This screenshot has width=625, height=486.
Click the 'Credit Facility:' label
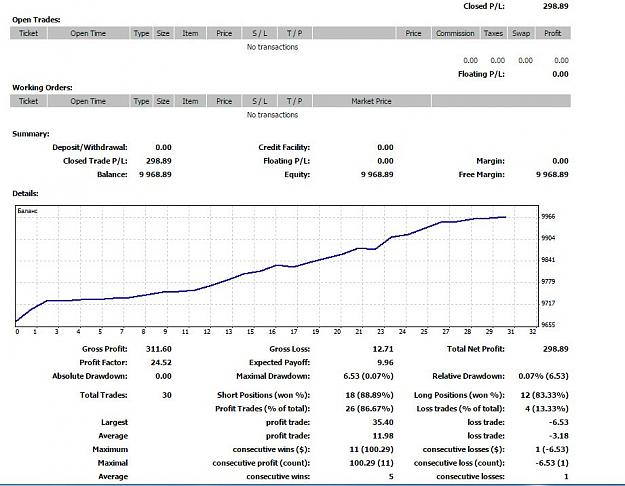coord(284,148)
